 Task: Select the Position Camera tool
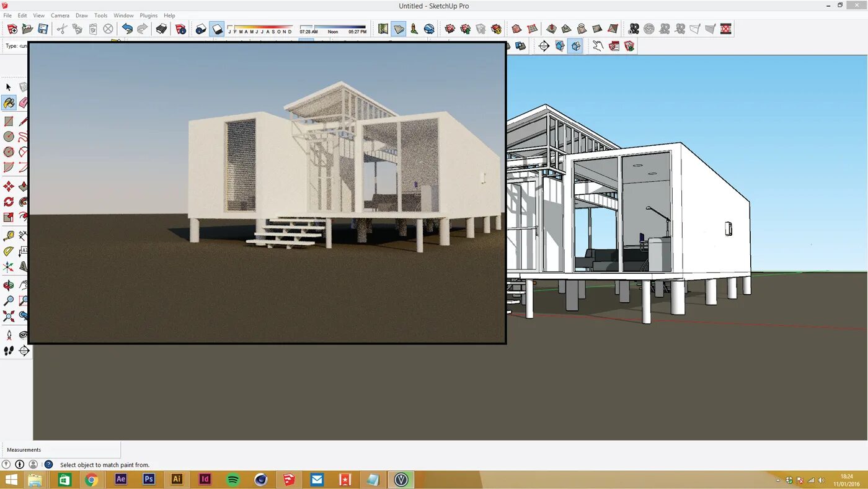(x=9, y=335)
